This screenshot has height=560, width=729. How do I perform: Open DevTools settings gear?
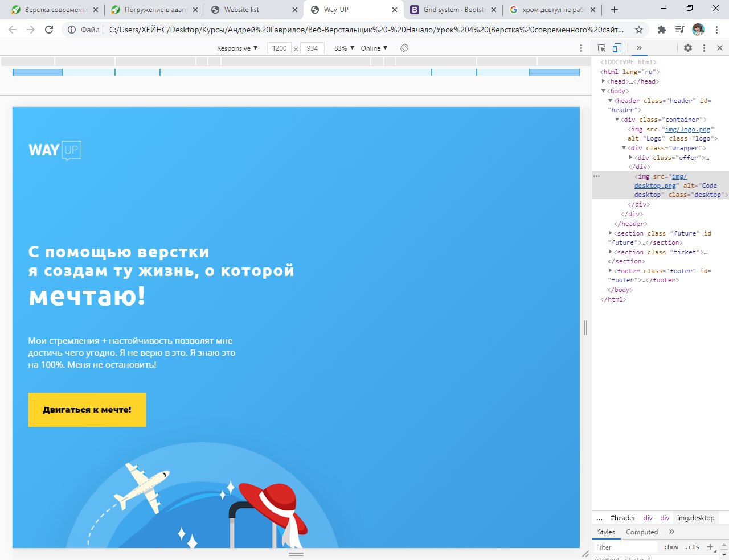(x=688, y=48)
